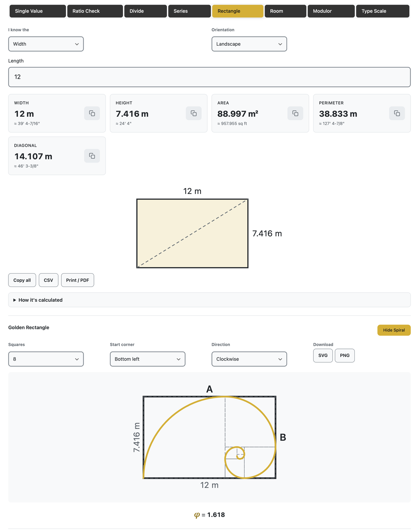The image size is (419, 532).
Task: Select the Rectangle tab
Action: tap(238, 11)
